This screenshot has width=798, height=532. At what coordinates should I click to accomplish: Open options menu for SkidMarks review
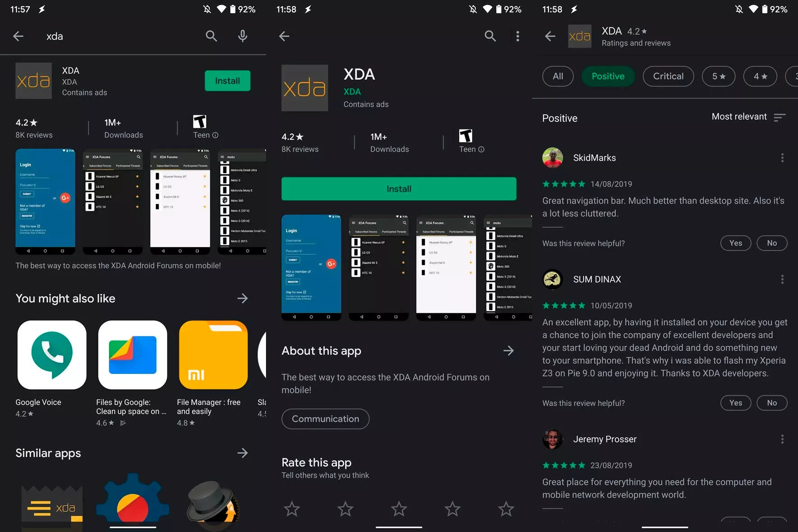782,158
